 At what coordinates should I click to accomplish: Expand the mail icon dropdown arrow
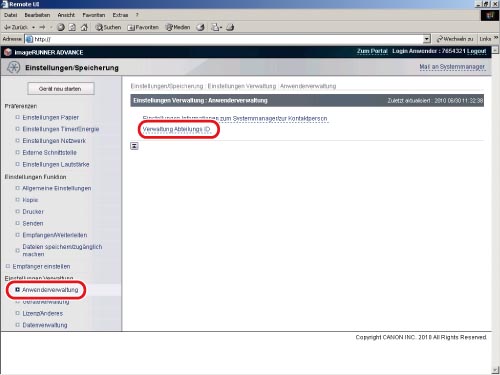tap(221, 27)
